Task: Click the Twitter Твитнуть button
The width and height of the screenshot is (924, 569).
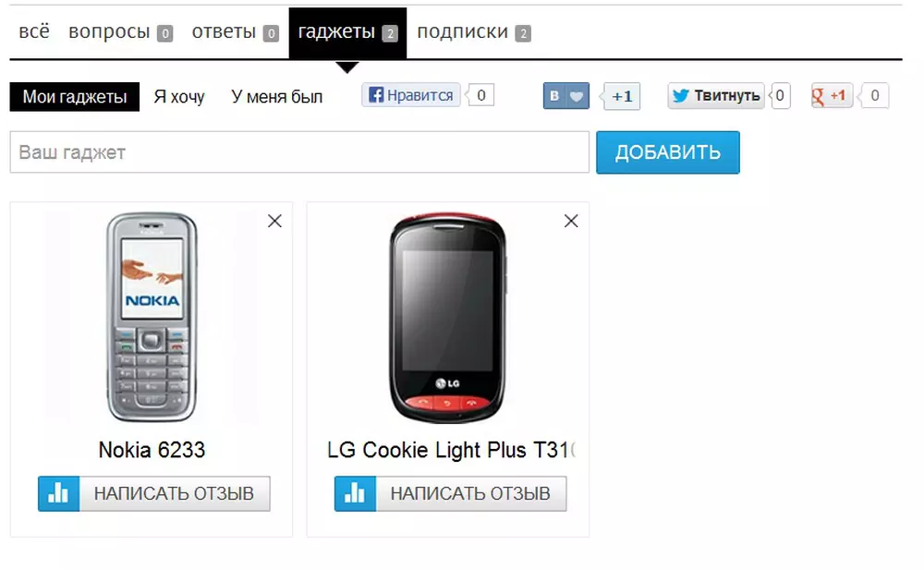Action: pyautogui.click(x=716, y=95)
